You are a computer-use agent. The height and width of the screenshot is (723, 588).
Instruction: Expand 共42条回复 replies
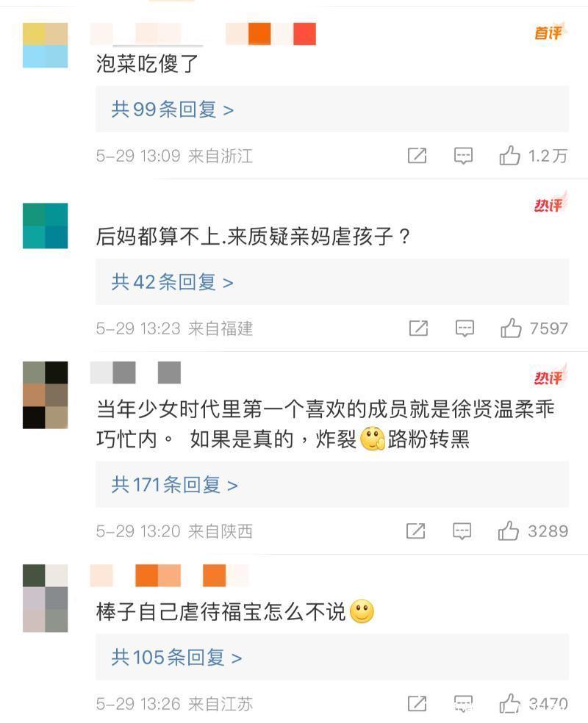pos(172,281)
